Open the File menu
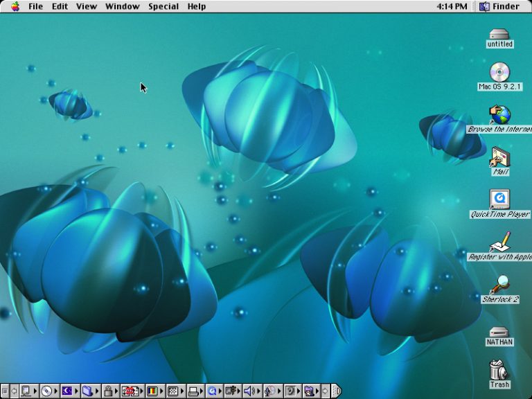 35,6
